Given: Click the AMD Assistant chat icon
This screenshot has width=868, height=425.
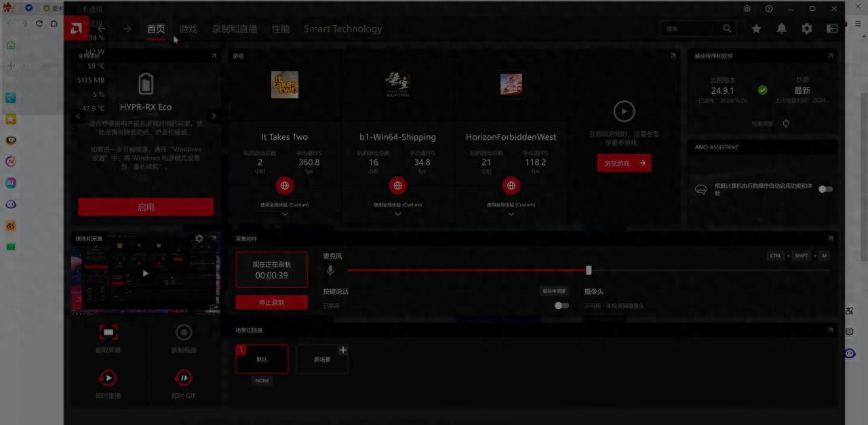Looking at the screenshot, I should pyautogui.click(x=701, y=189).
